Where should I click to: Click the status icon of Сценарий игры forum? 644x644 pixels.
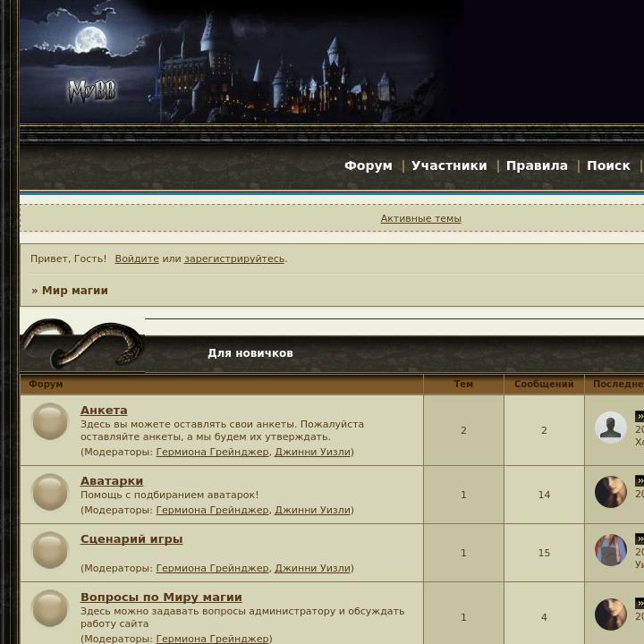coord(50,550)
